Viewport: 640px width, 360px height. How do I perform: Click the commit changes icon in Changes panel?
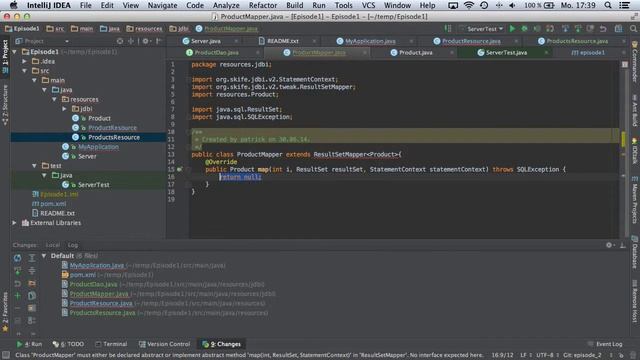(18, 271)
